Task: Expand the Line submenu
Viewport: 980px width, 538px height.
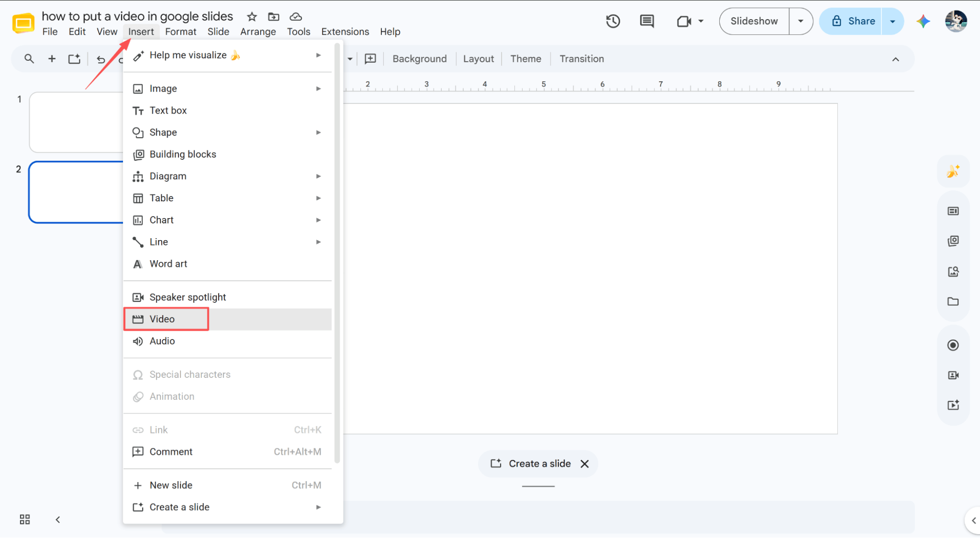Action: point(319,242)
